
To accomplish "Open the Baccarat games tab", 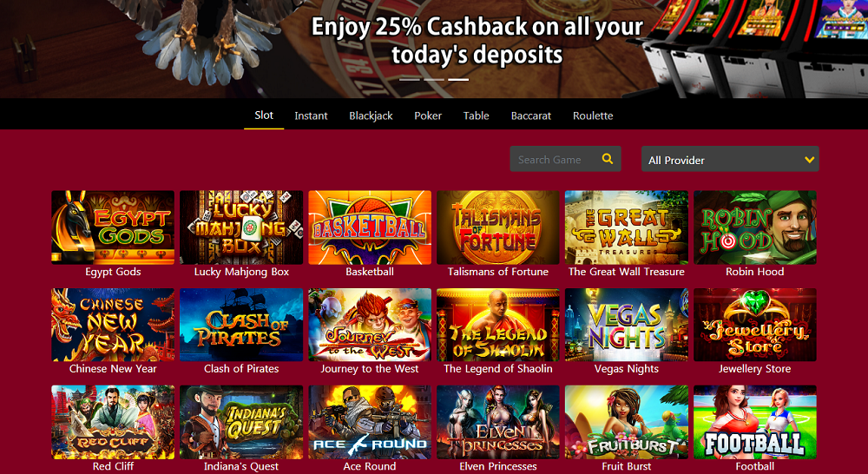I will pos(531,115).
